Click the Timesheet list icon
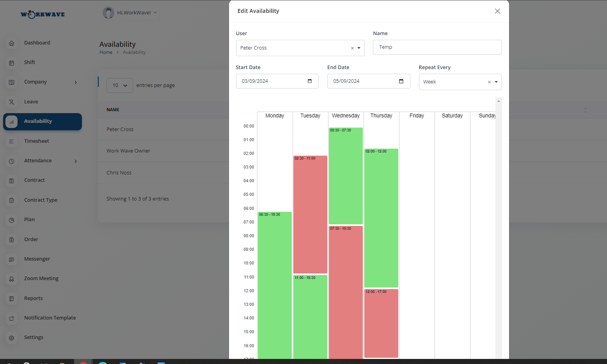 pyautogui.click(x=12, y=142)
